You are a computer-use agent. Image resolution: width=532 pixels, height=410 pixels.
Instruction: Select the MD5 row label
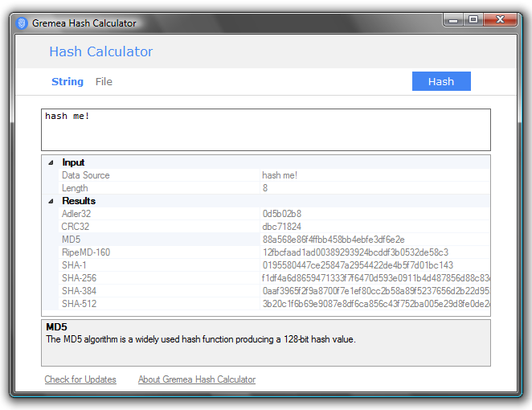[71, 240]
